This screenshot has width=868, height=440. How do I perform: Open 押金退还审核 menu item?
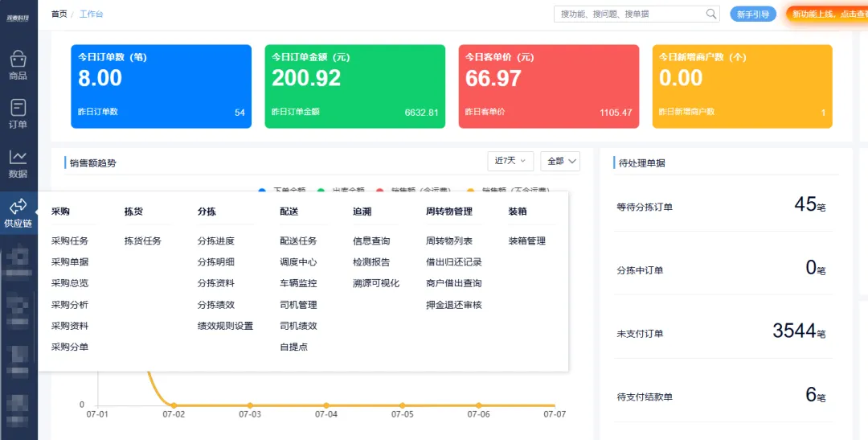click(454, 305)
